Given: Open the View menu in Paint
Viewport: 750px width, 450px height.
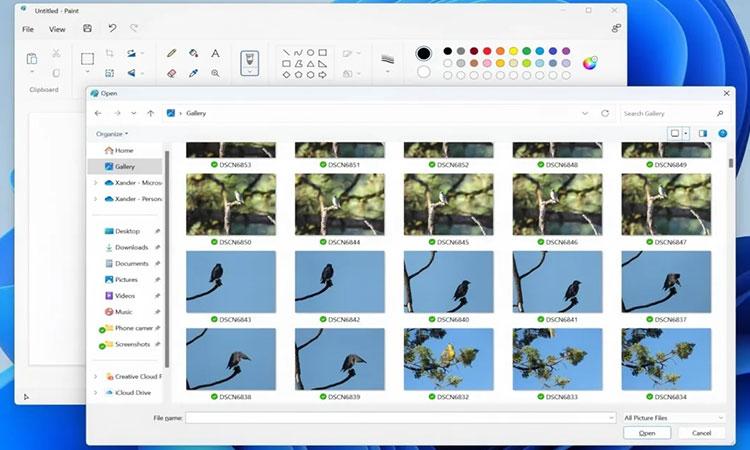Looking at the screenshot, I should pyautogui.click(x=57, y=29).
